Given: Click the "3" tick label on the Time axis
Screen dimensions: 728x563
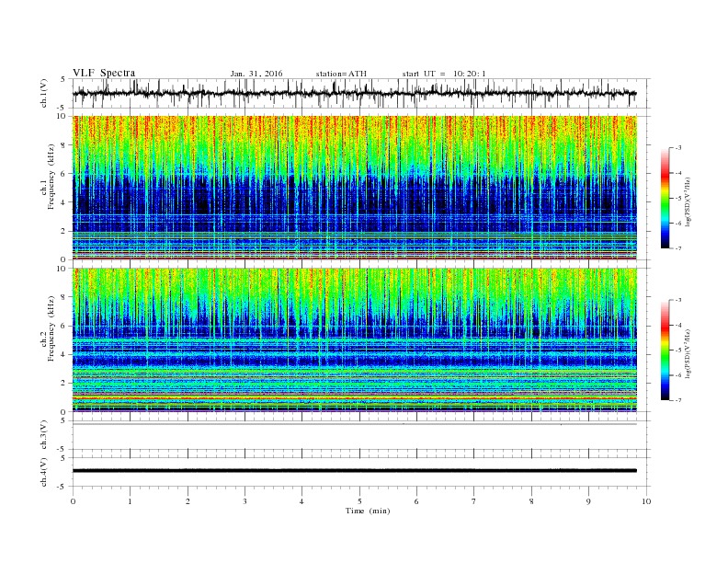Looking at the screenshot, I should pos(245,501).
